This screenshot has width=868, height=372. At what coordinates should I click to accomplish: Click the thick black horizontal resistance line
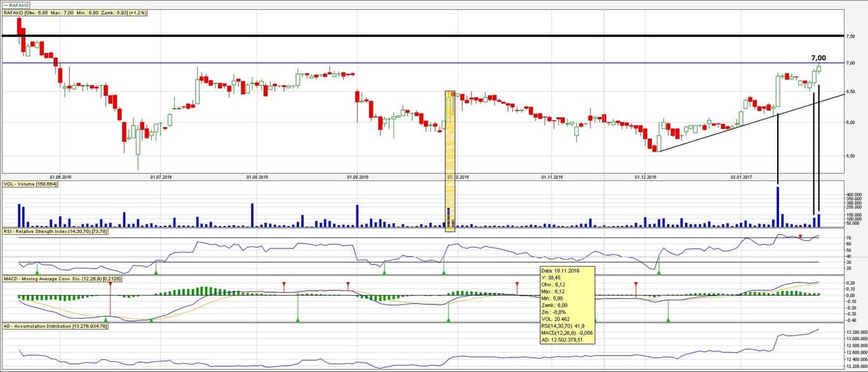click(381, 36)
